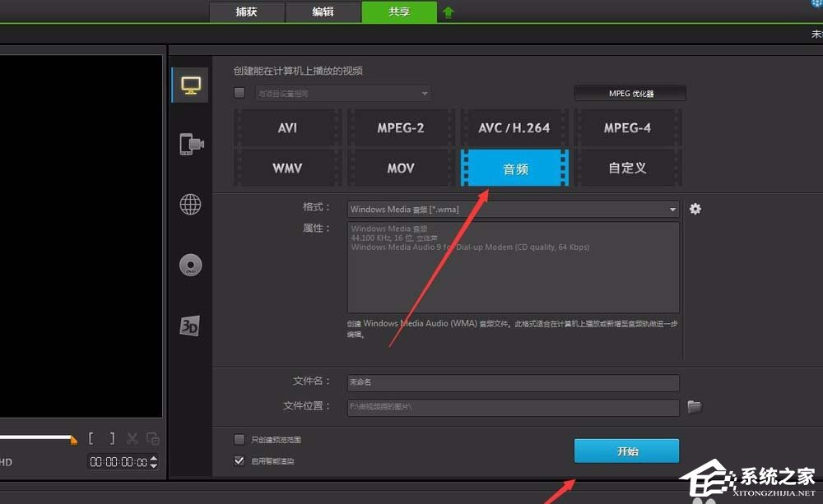Select the Device output category icon
Image resolution: width=823 pixels, height=504 pixels.
click(191, 144)
